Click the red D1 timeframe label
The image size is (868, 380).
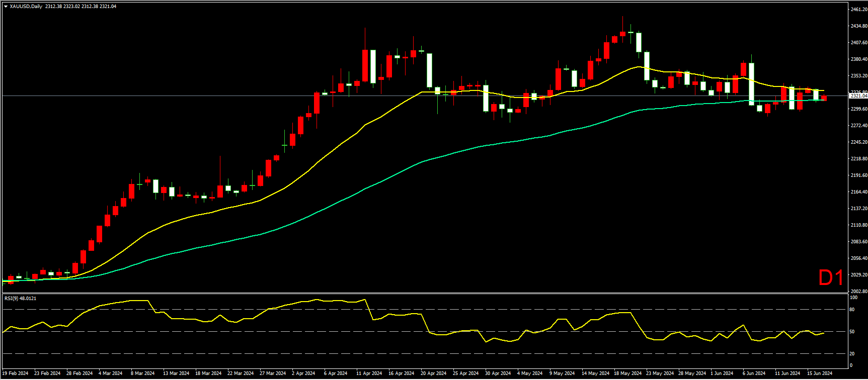tap(831, 278)
